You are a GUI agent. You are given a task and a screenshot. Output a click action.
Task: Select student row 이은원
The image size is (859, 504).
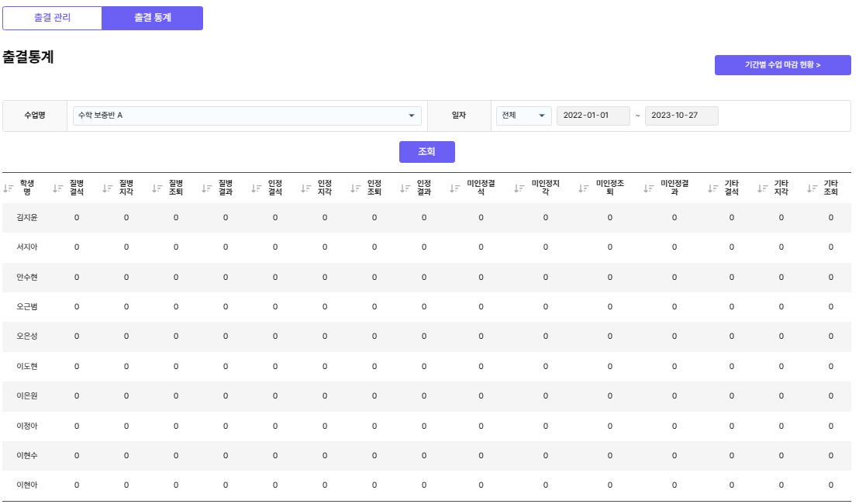click(426, 396)
